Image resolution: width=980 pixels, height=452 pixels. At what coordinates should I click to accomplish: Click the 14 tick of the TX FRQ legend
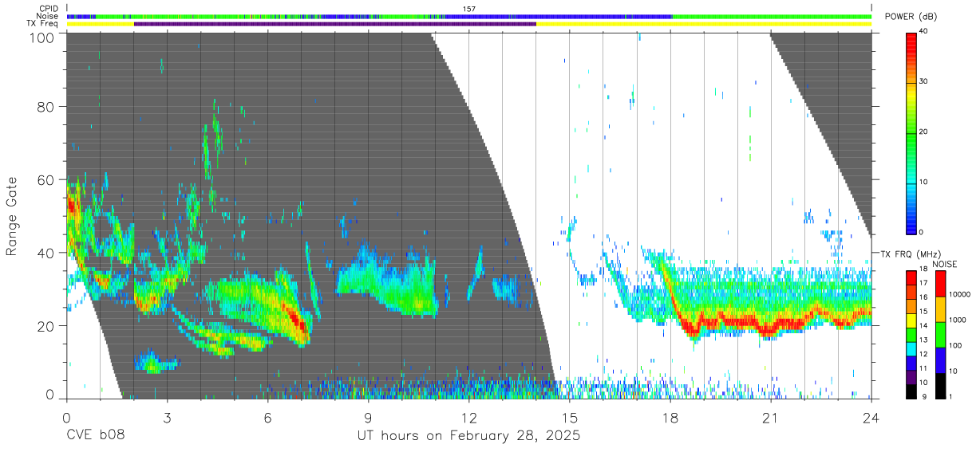tap(924, 325)
